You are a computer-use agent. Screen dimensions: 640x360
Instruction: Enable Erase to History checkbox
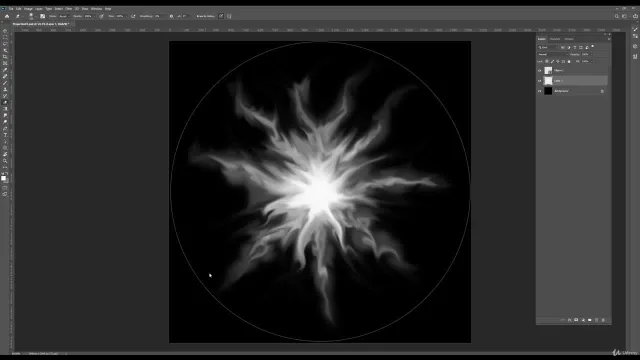coord(206,16)
